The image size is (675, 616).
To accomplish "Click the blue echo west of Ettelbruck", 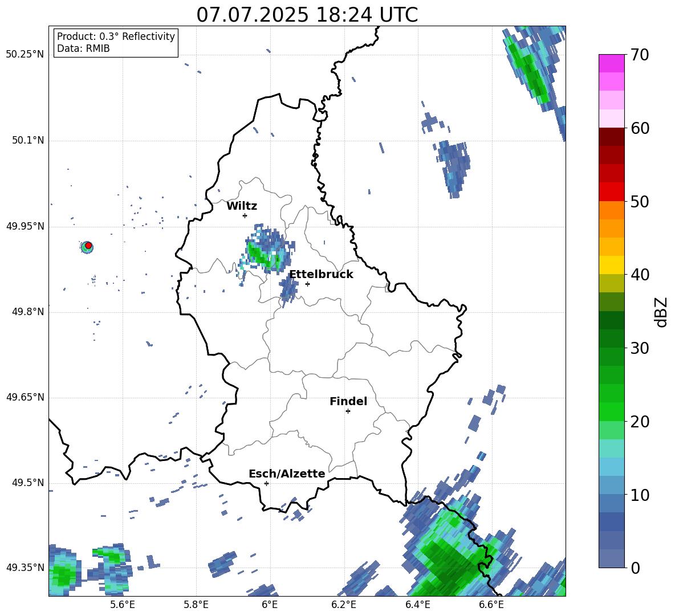I will pos(288,288).
